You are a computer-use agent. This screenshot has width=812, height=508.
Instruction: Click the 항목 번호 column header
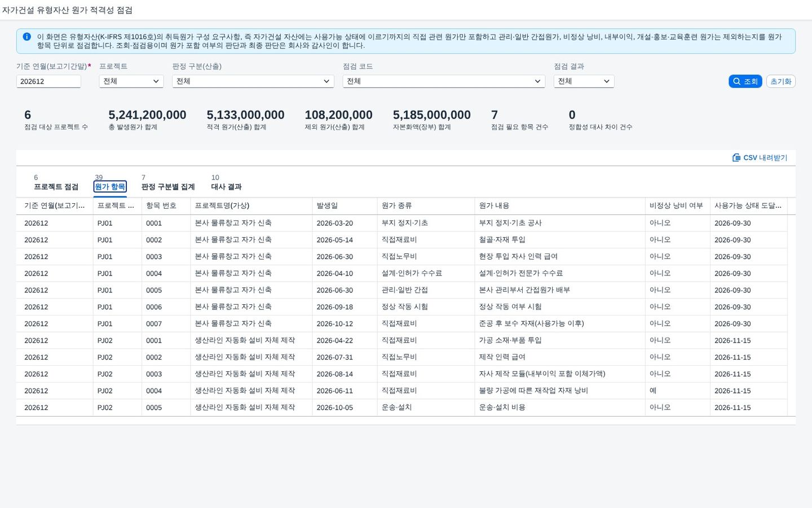[166, 206]
